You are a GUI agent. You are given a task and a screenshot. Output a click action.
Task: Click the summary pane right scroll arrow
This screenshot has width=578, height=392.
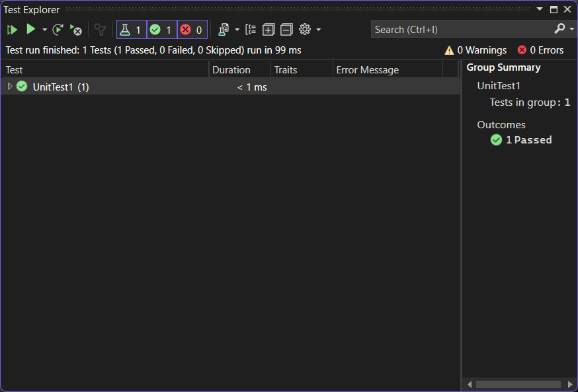[x=570, y=385]
